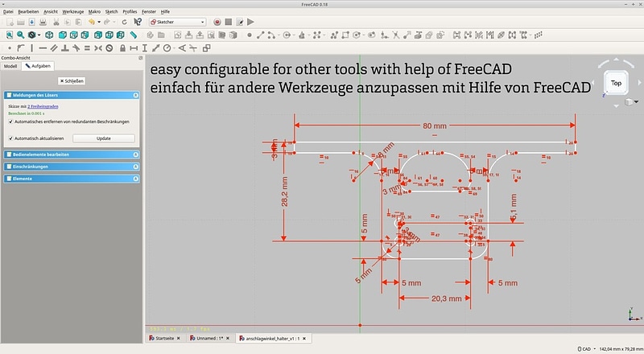Click the 28,2 mm dimension label
Screen dimensions: 644x354
285,191
